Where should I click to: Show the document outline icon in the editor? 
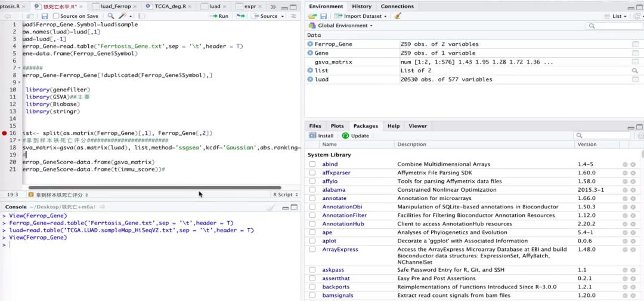[293, 16]
